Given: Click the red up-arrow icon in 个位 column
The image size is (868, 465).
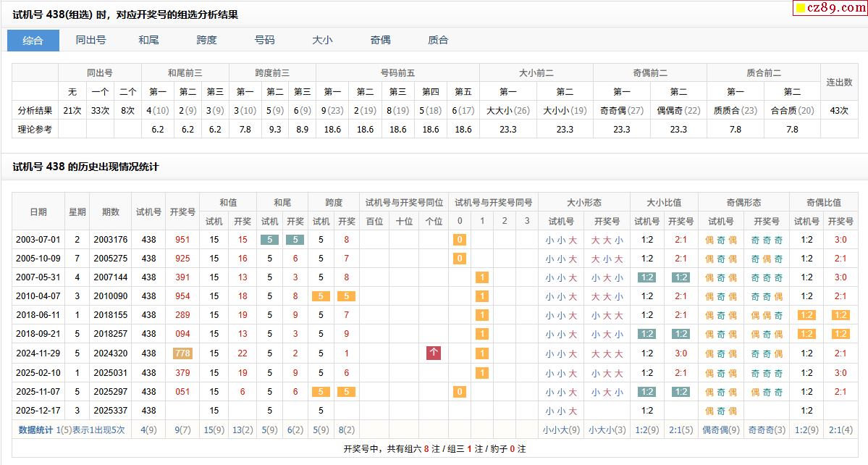Looking at the screenshot, I should 434,353.
